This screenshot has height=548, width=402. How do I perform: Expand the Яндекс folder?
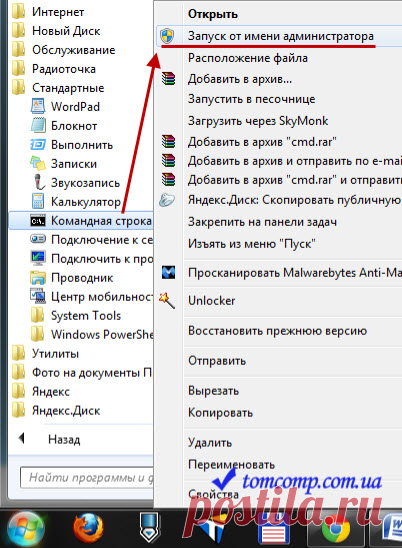[41, 391]
